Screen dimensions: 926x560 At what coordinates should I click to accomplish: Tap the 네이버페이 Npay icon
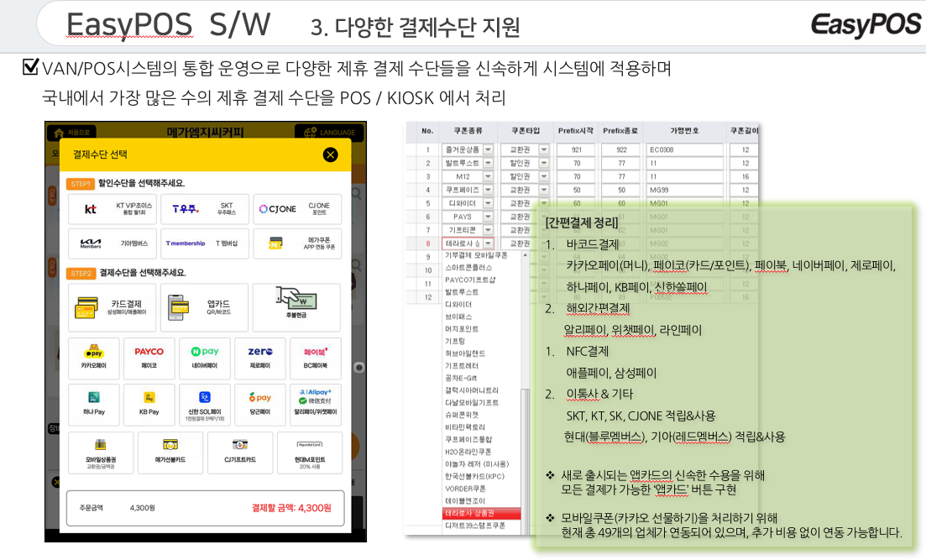coord(205,358)
